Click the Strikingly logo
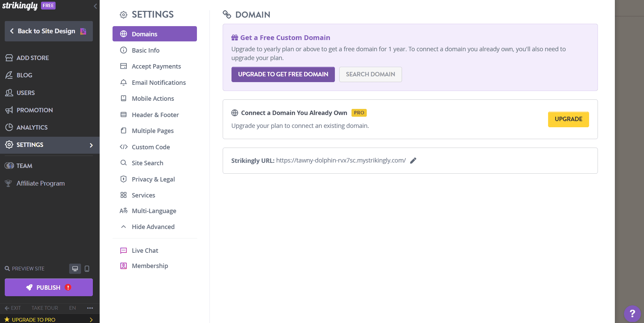 pos(20,6)
